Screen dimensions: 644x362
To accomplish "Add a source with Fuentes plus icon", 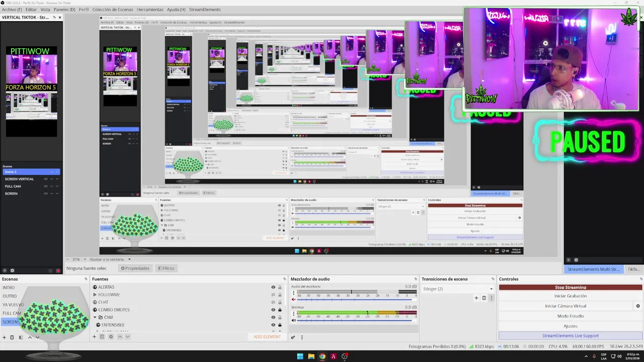I will point(94,337).
